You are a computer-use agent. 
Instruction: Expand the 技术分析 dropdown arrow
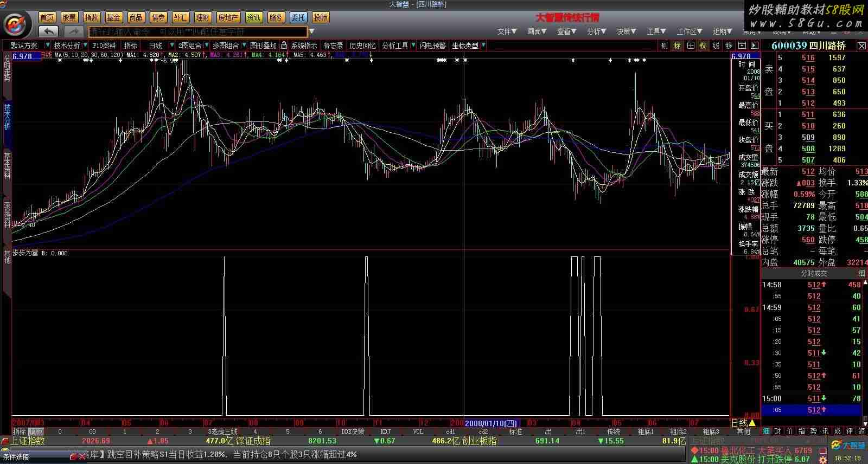coord(85,46)
